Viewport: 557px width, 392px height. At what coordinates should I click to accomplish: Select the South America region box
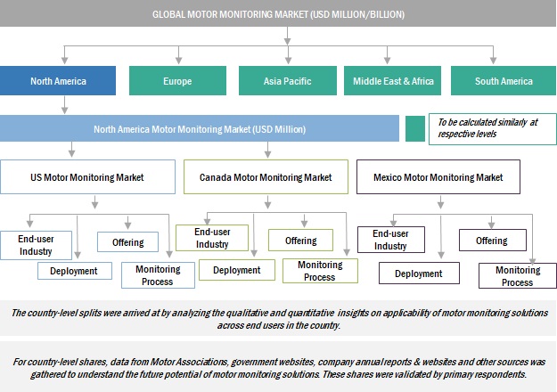[504, 81]
